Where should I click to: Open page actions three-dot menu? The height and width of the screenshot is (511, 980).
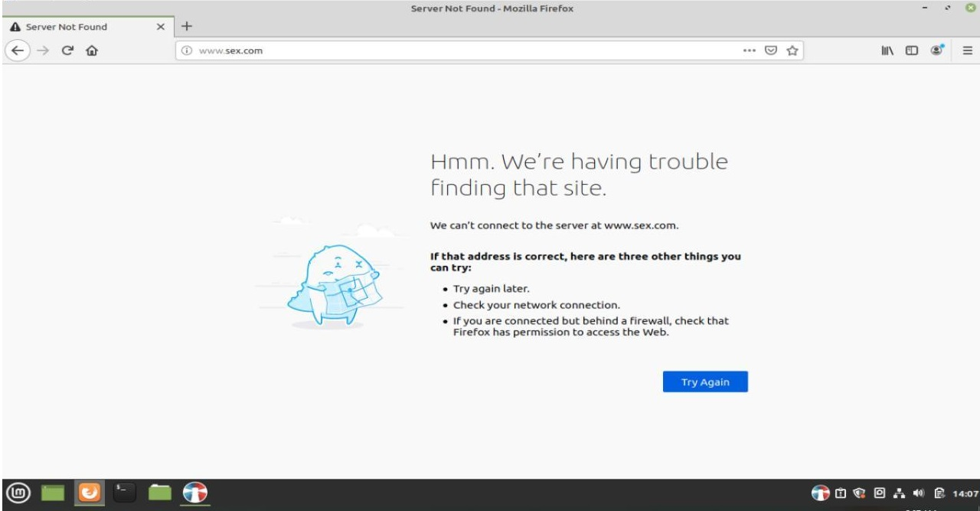(x=750, y=51)
